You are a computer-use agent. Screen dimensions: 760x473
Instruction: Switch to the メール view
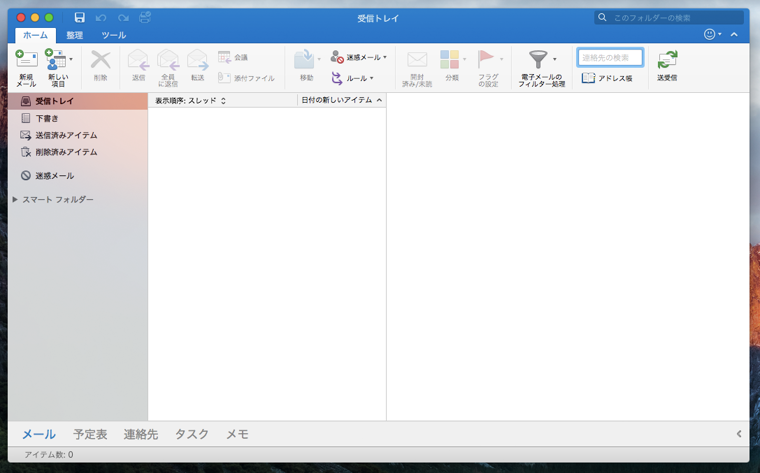pos(39,434)
